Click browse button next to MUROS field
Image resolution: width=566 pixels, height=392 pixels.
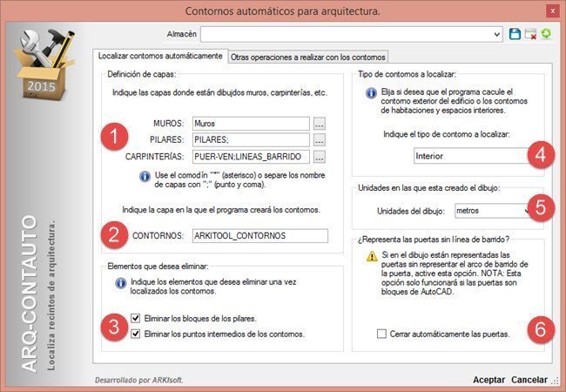coord(319,124)
